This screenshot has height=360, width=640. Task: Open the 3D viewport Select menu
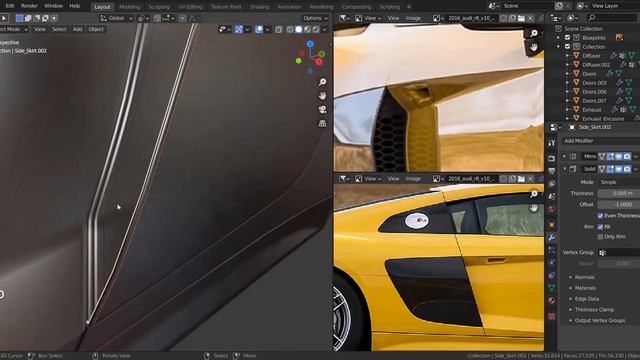tap(59, 29)
